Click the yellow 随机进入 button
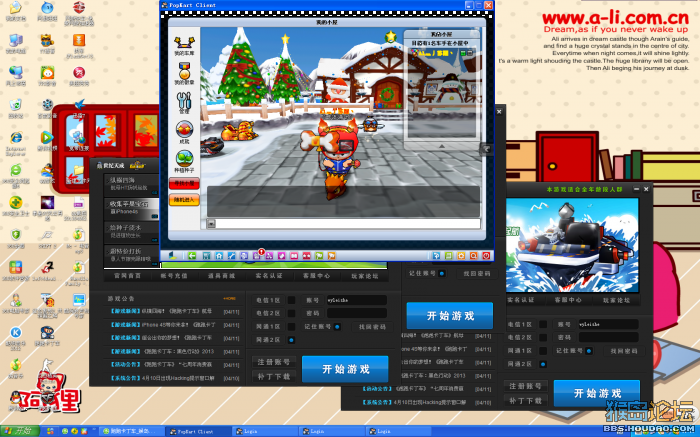This screenshot has width=700, height=437. click(184, 200)
